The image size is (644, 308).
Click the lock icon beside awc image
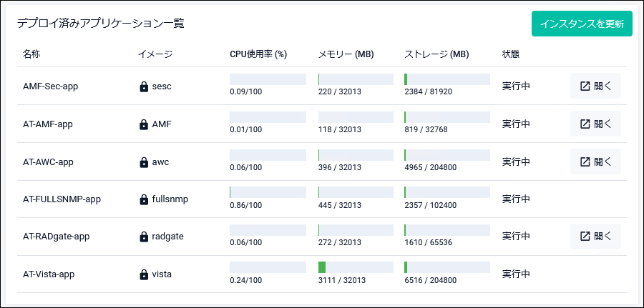click(144, 162)
